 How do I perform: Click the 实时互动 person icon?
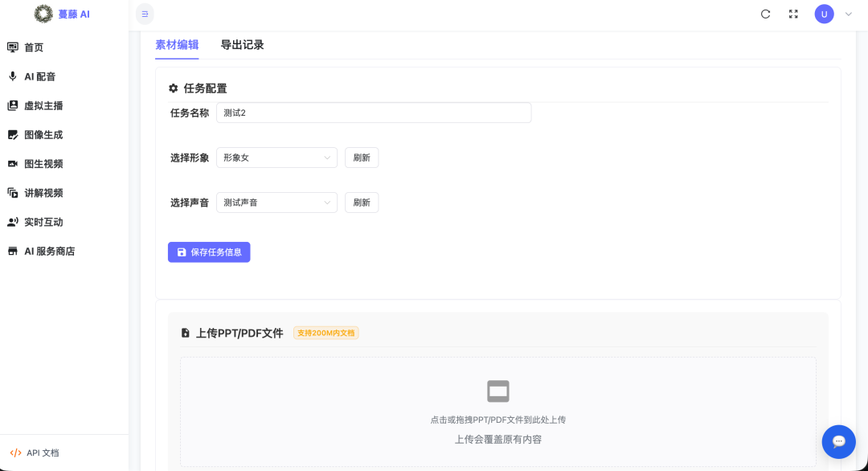[x=13, y=222]
